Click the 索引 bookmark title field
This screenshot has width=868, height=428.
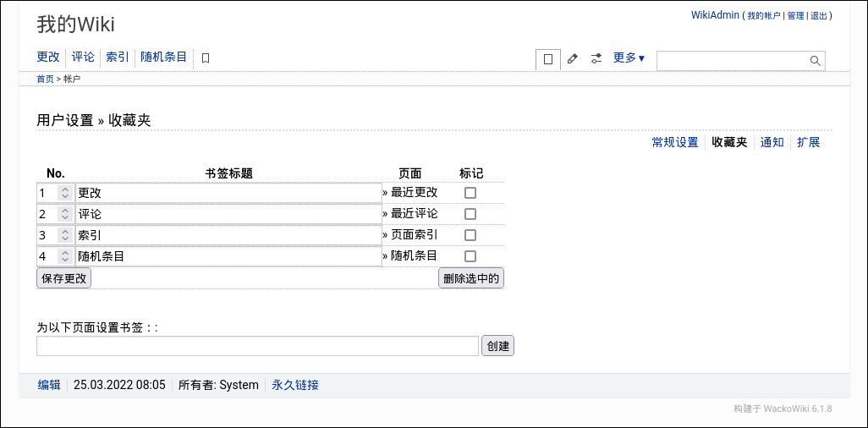point(228,235)
